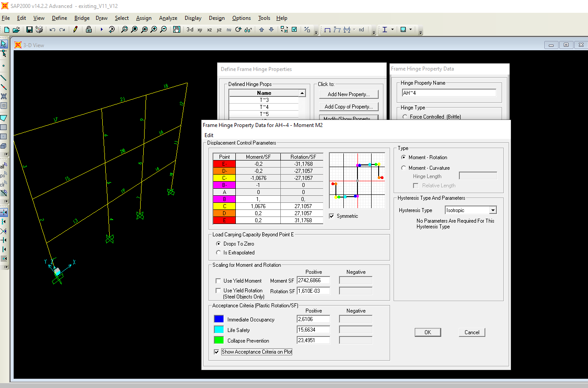
Task: Click the Open File folder icon
Action: click(x=16, y=30)
